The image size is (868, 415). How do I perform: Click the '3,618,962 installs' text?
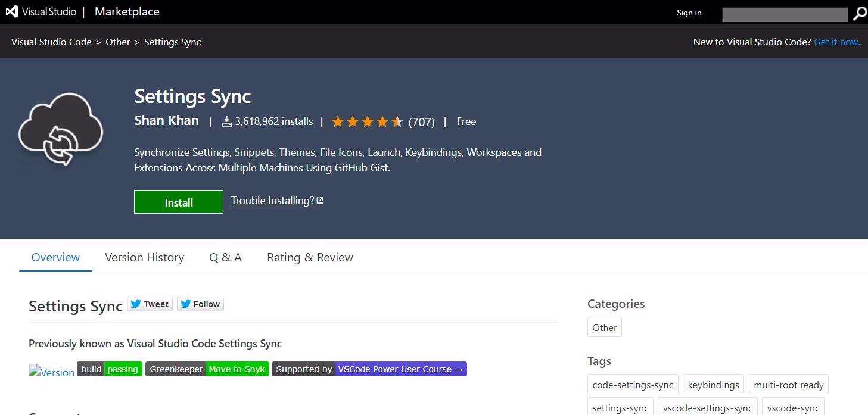tap(274, 121)
